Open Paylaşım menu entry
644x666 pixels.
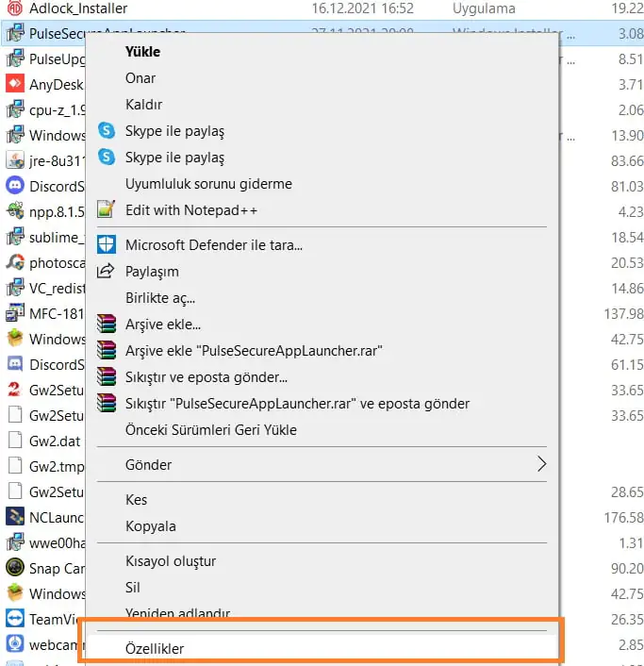[322, 272]
